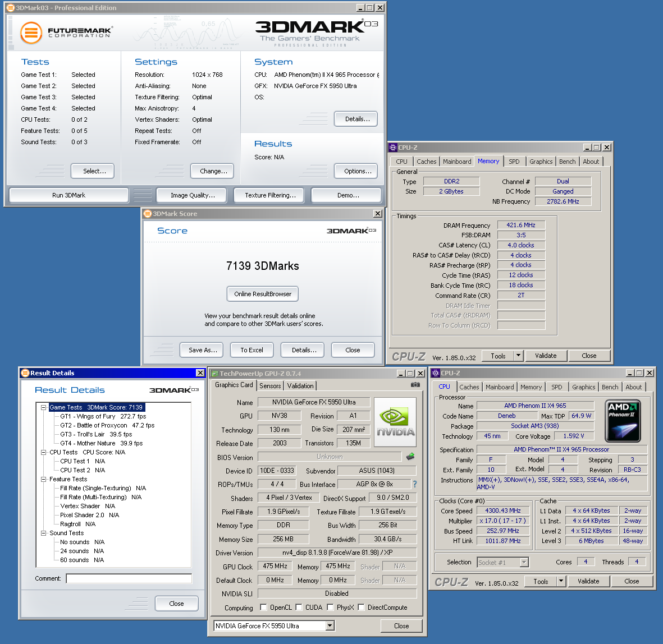The height and width of the screenshot is (644, 663).
Task: Click the DRAM Frequency value 421.6 MHz
Action: (521, 225)
